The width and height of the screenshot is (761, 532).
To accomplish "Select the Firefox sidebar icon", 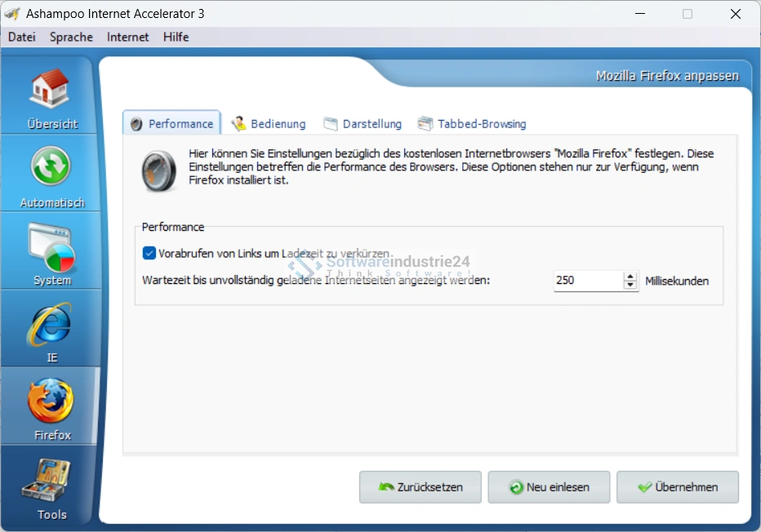I will click(x=51, y=403).
